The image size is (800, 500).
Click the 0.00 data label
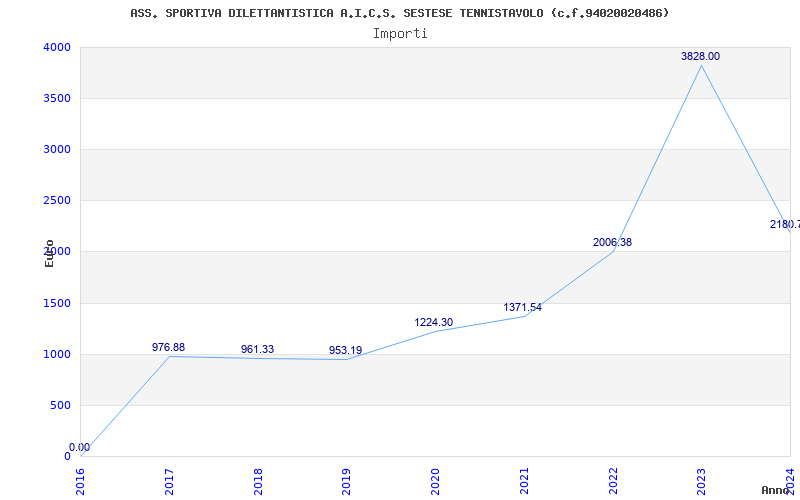(x=80, y=447)
